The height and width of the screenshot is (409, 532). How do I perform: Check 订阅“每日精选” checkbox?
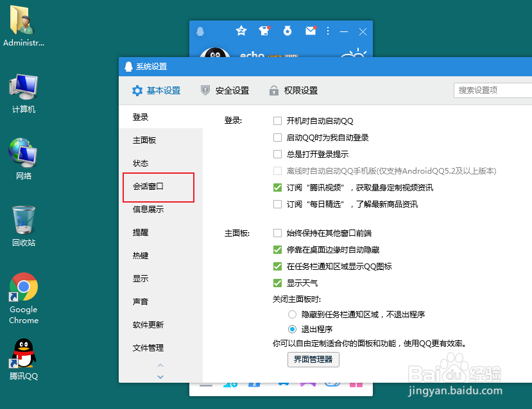[x=277, y=204]
